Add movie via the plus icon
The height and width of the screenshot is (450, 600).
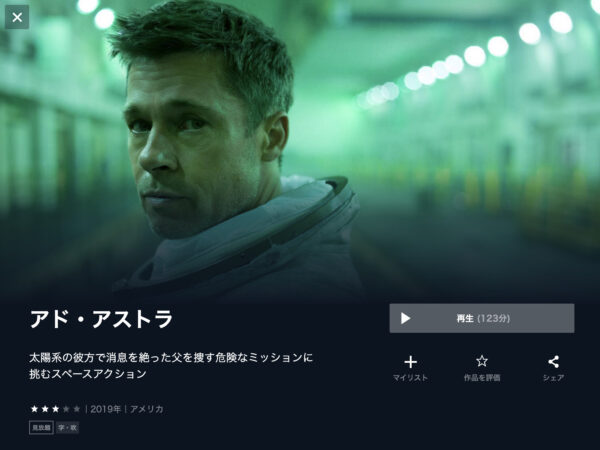pos(411,362)
